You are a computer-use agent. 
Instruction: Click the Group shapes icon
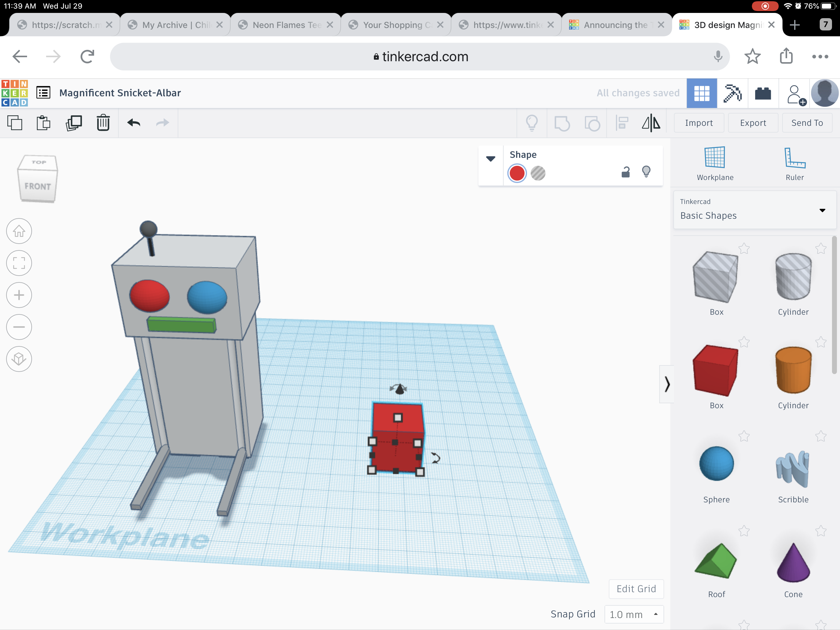(562, 123)
